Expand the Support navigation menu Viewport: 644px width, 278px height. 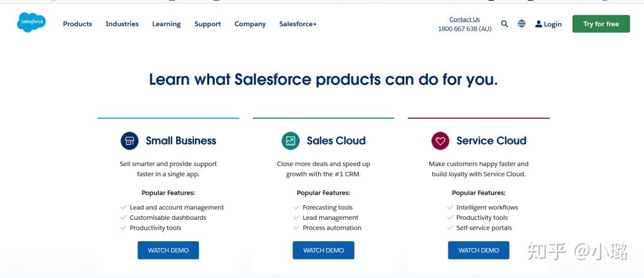[207, 24]
